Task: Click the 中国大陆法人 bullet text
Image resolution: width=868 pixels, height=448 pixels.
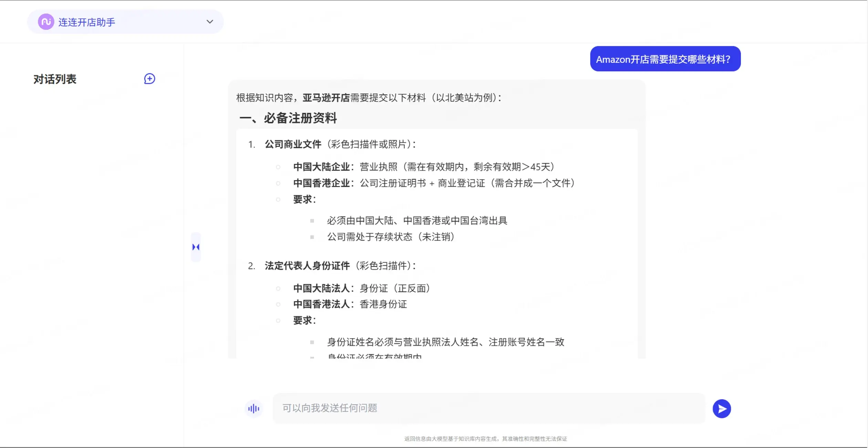Action: [x=322, y=288]
